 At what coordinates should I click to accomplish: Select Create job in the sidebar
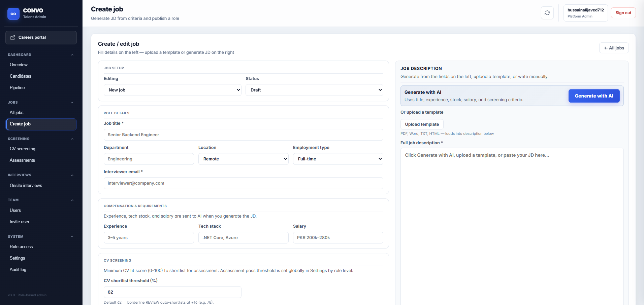tap(41, 124)
